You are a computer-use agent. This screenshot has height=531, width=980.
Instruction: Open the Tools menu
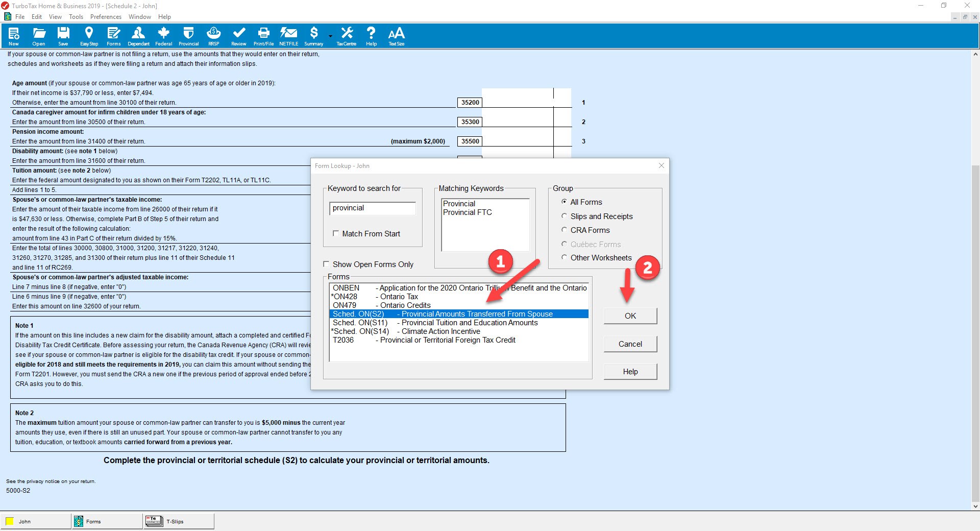[76, 17]
